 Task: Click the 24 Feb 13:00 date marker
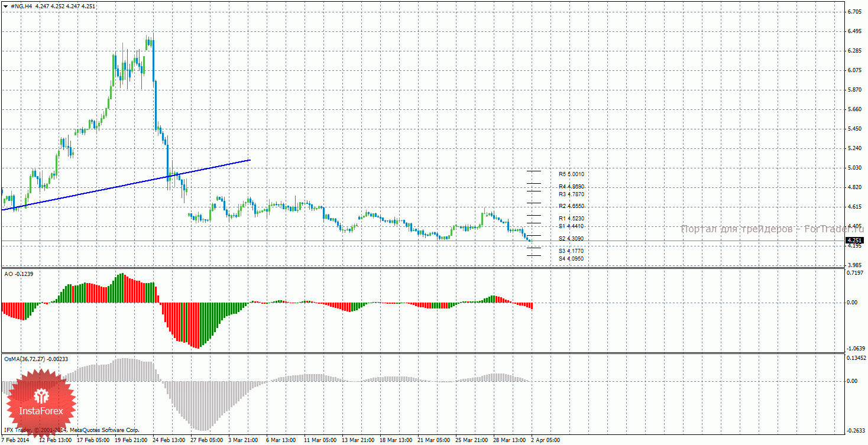click(169, 440)
